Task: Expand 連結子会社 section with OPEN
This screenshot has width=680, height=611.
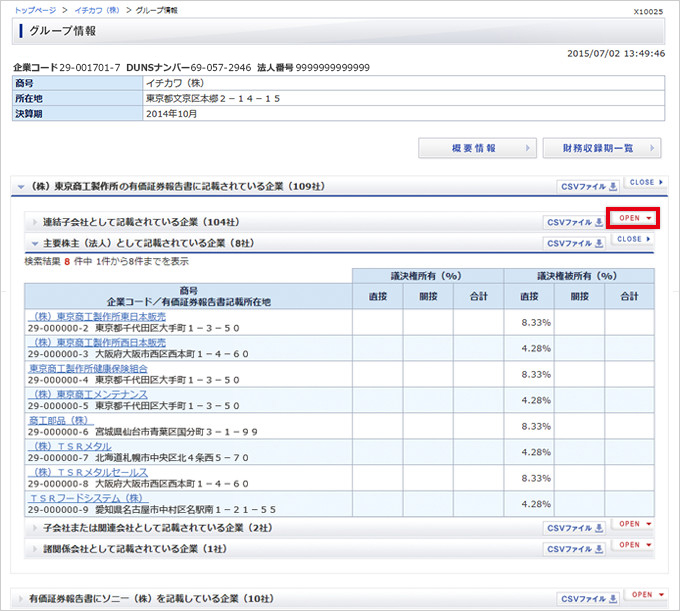Action: (633, 218)
